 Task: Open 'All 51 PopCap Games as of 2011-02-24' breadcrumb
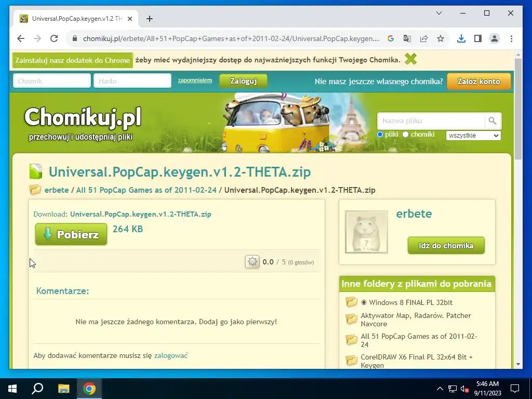click(x=146, y=190)
